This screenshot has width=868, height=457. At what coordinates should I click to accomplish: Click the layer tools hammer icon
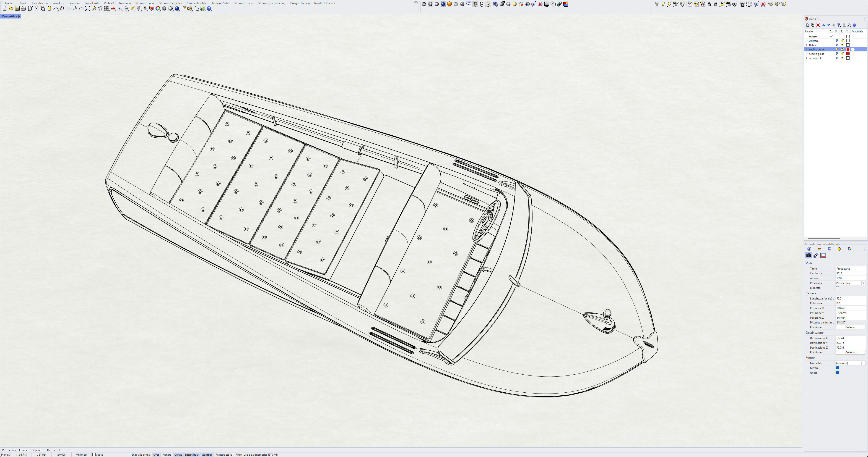tap(849, 25)
